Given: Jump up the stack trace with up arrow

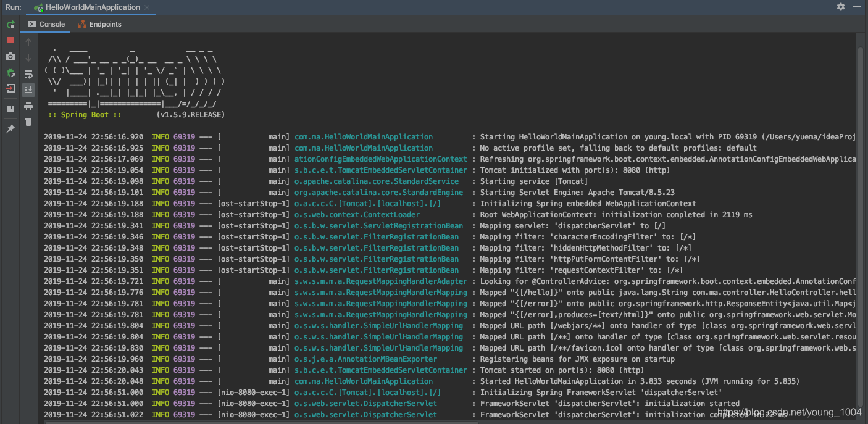Looking at the screenshot, I should coord(28,42).
